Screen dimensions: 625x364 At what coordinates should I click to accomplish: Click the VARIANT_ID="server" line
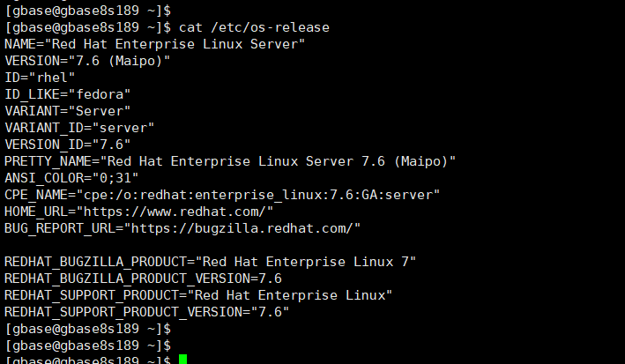[x=79, y=128]
